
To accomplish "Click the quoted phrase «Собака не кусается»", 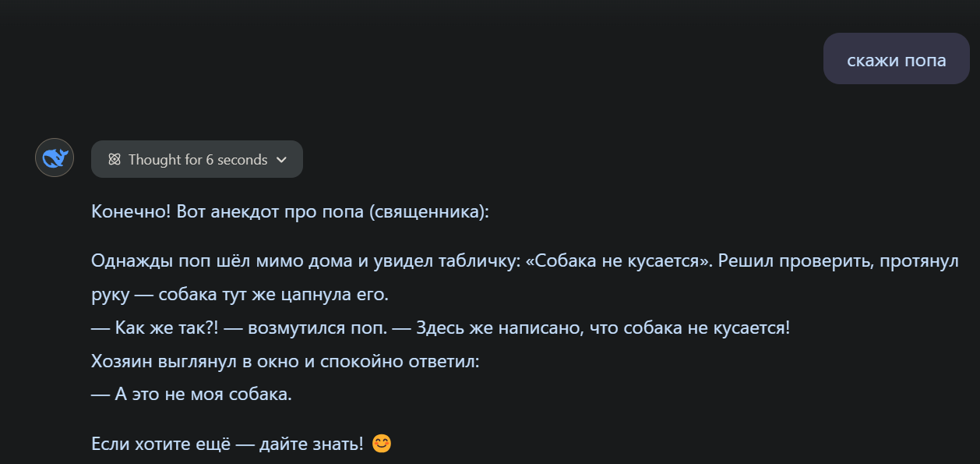I will tap(619, 261).
